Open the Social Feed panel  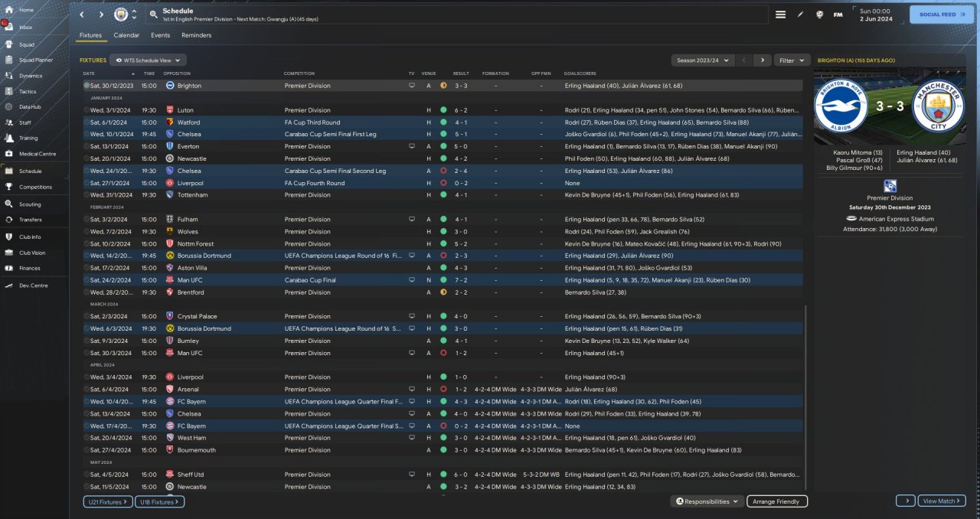click(x=941, y=15)
